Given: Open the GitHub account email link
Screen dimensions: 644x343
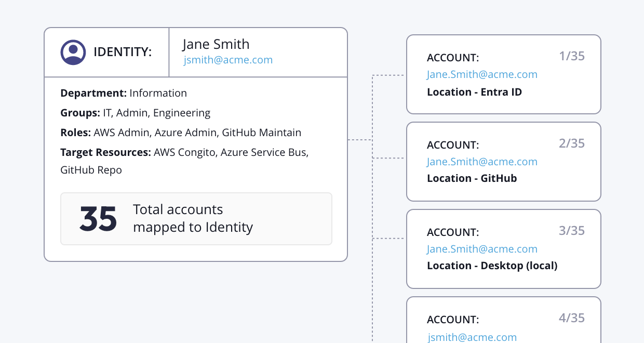Looking at the screenshot, I should [x=482, y=162].
